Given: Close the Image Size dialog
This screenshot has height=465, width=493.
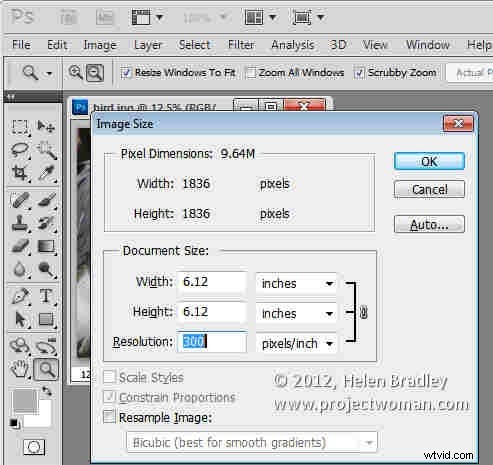Looking at the screenshot, I should (458, 124).
